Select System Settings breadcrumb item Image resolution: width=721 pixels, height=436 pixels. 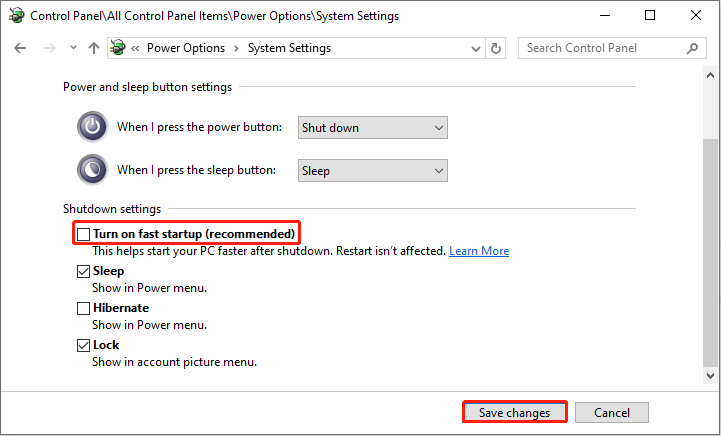coord(288,48)
